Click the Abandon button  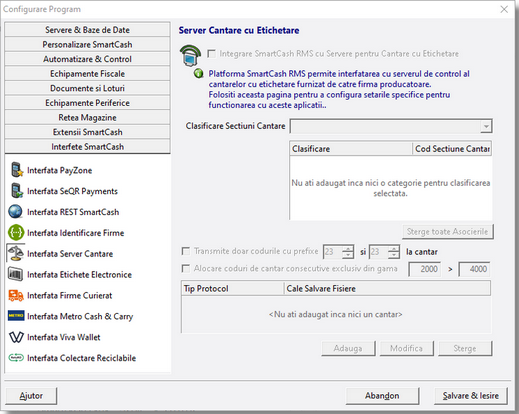tap(382, 396)
